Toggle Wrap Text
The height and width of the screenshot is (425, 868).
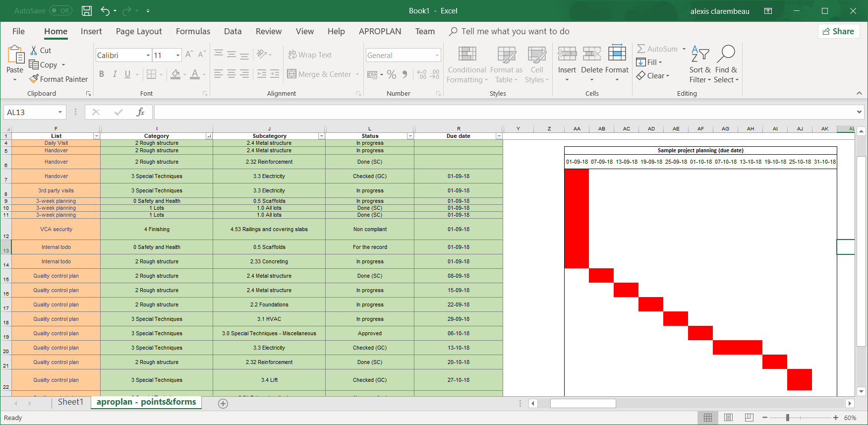(310, 55)
